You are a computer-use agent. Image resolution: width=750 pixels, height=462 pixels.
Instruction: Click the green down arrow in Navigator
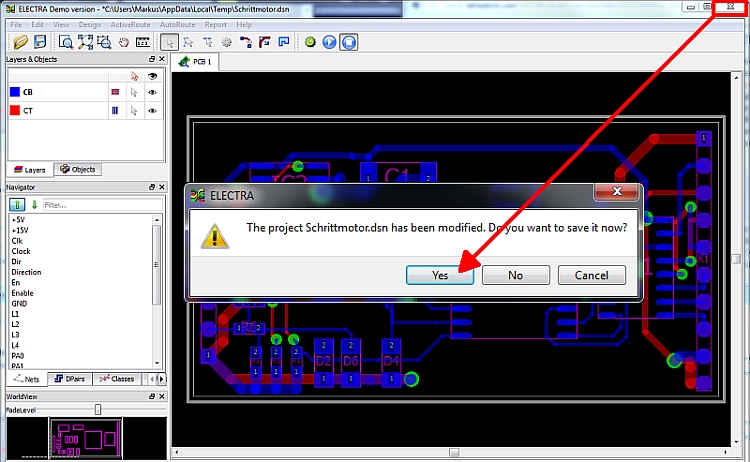(33, 205)
